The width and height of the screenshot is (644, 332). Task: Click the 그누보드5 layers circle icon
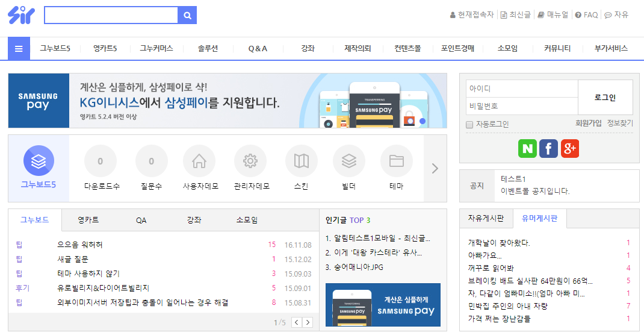click(x=39, y=161)
